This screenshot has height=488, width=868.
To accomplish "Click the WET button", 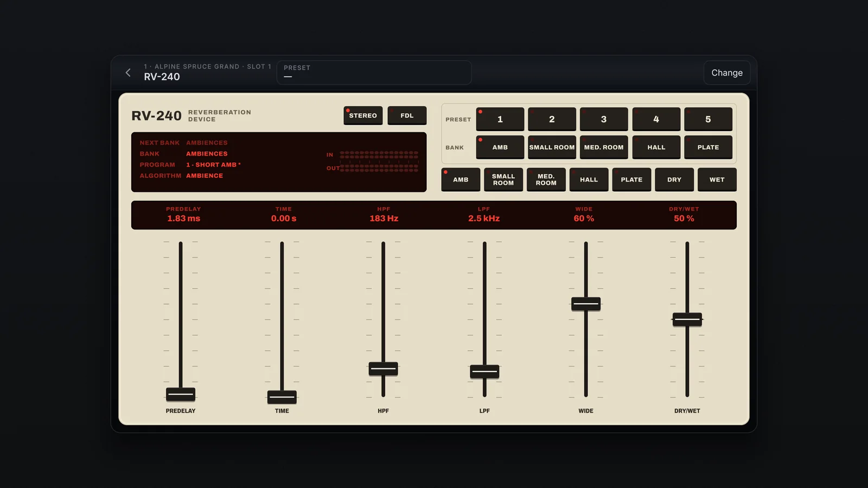I will coord(717,179).
